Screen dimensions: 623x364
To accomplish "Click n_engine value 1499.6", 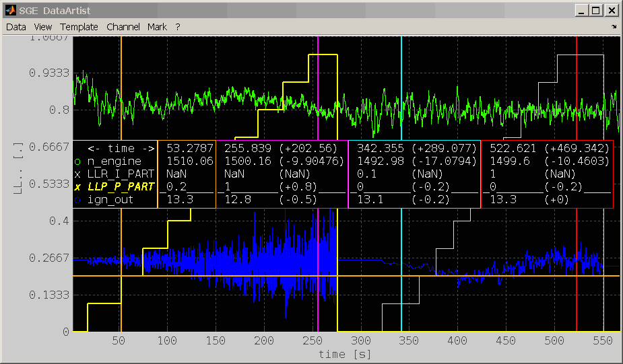I will [x=510, y=161].
